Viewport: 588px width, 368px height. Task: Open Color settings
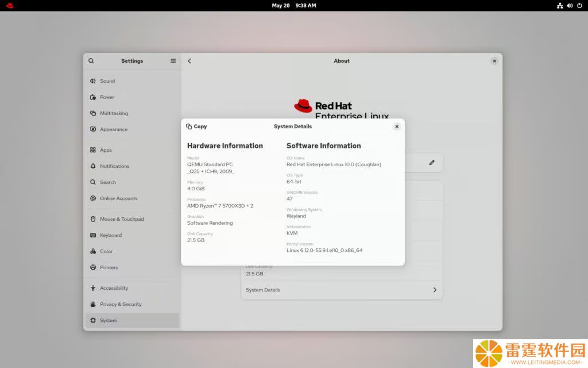point(133,251)
